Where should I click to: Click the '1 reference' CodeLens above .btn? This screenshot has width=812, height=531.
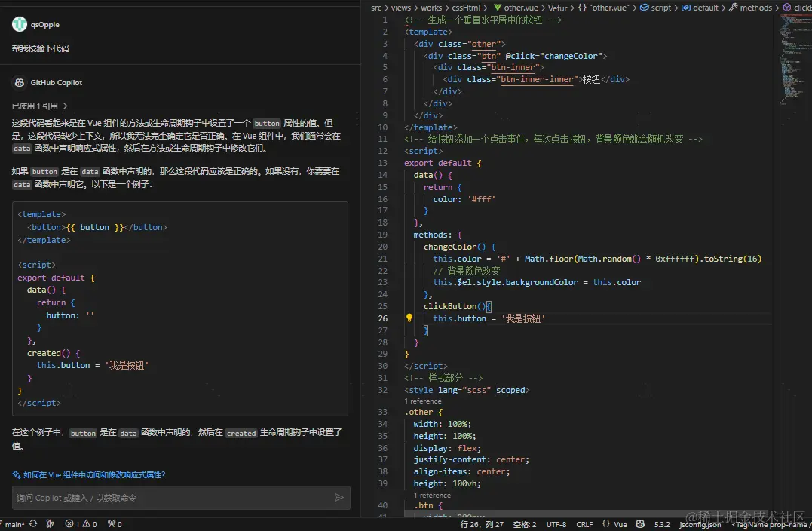coord(432,496)
